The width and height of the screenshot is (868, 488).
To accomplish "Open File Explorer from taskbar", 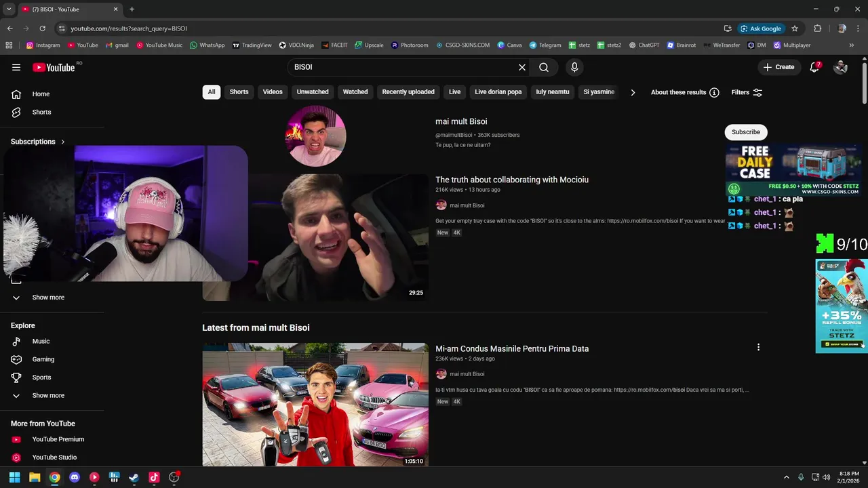I will coord(35,477).
